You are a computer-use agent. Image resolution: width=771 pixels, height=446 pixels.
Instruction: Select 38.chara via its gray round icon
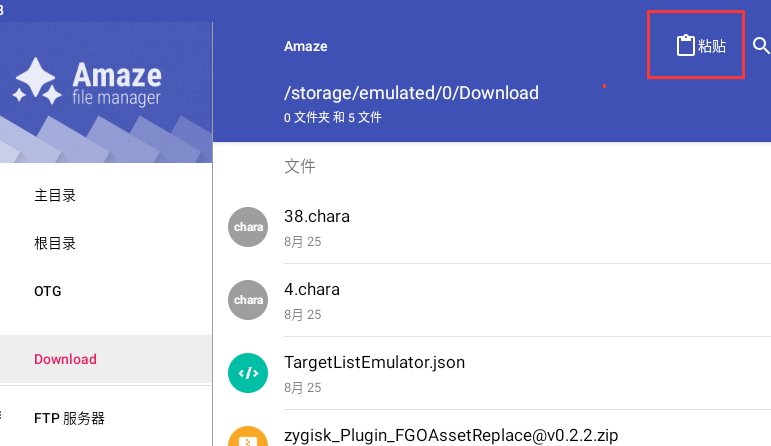click(x=248, y=227)
